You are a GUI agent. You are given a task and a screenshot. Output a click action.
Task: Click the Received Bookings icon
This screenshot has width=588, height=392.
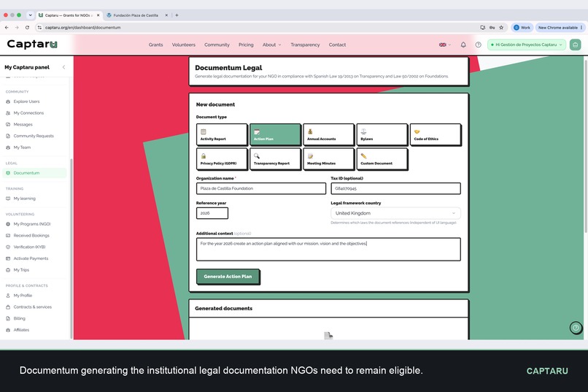pos(8,236)
